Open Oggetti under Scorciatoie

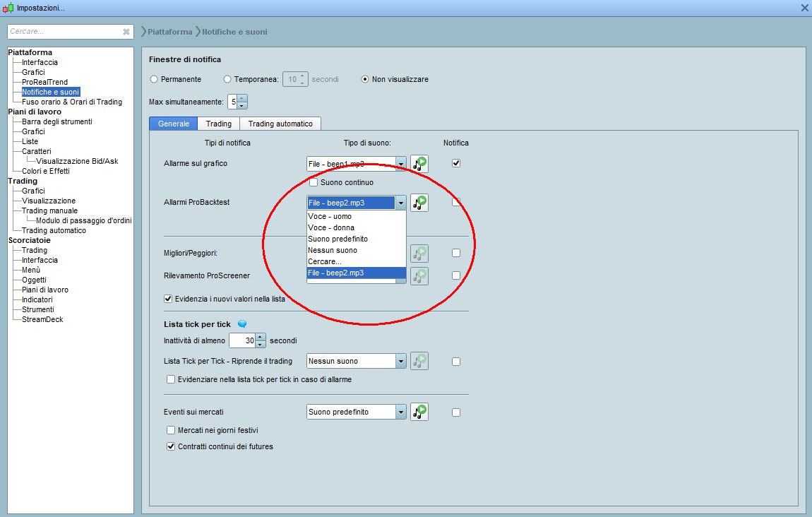coord(34,280)
